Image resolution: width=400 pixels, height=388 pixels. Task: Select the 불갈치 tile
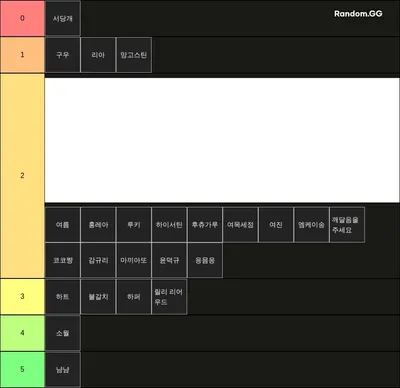pos(98,297)
